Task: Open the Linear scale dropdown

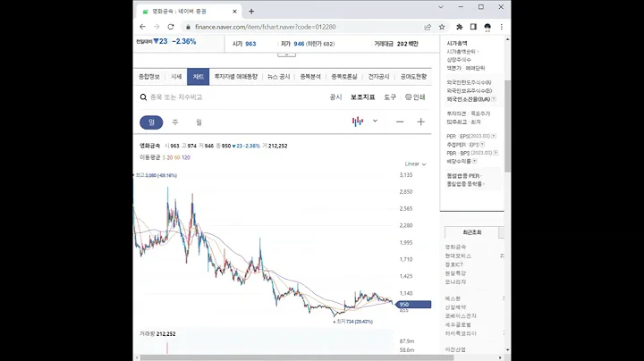Action: [415, 164]
